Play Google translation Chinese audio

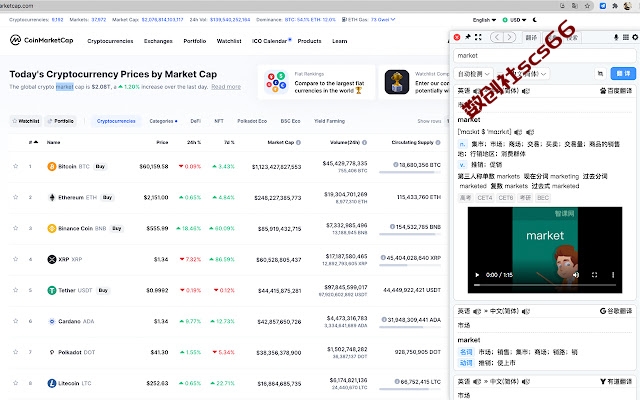[526, 311]
